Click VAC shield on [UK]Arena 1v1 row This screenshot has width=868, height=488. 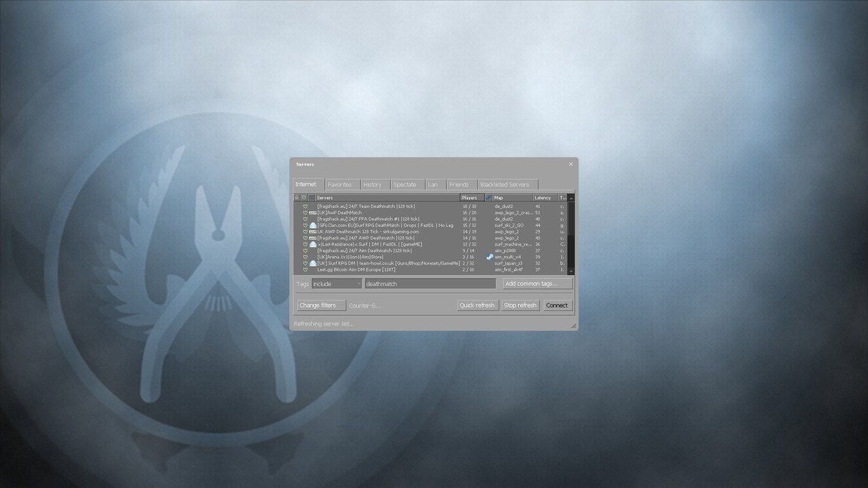click(x=305, y=257)
